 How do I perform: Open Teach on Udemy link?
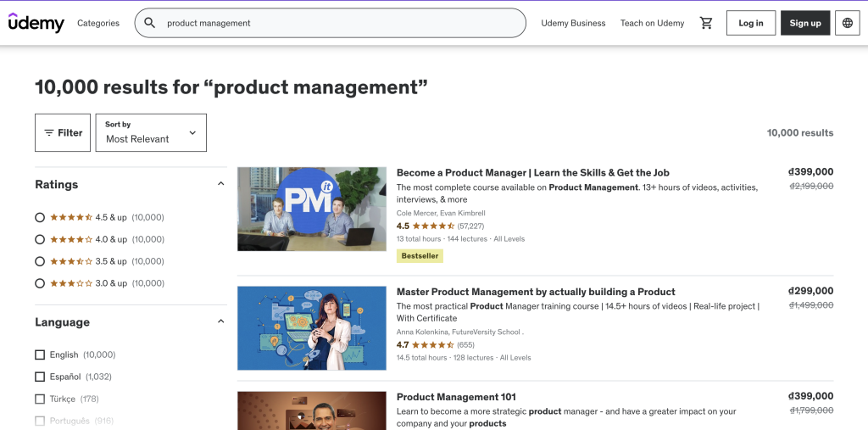click(x=652, y=23)
